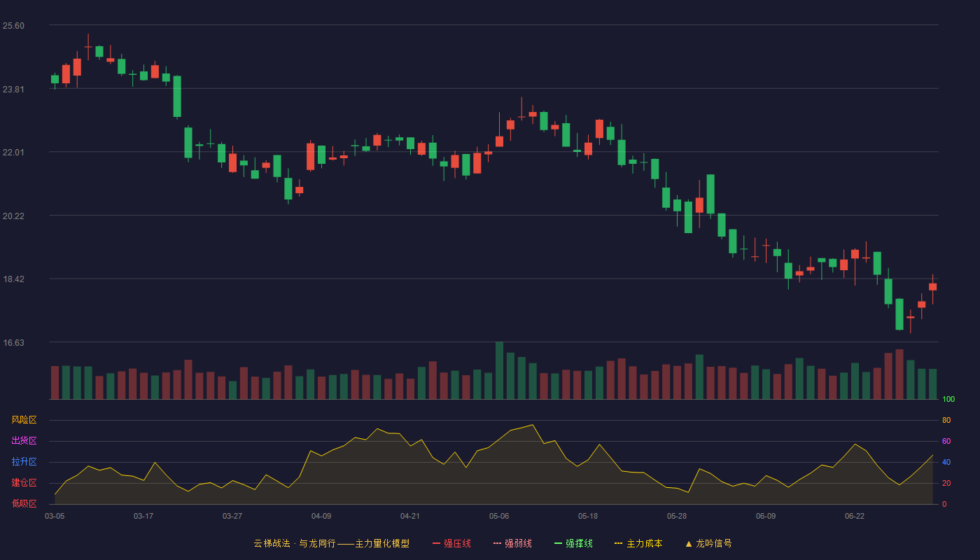Click the 25.60 price axis label
The height and width of the screenshot is (560, 980).
pyautogui.click(x=13, y=26)
